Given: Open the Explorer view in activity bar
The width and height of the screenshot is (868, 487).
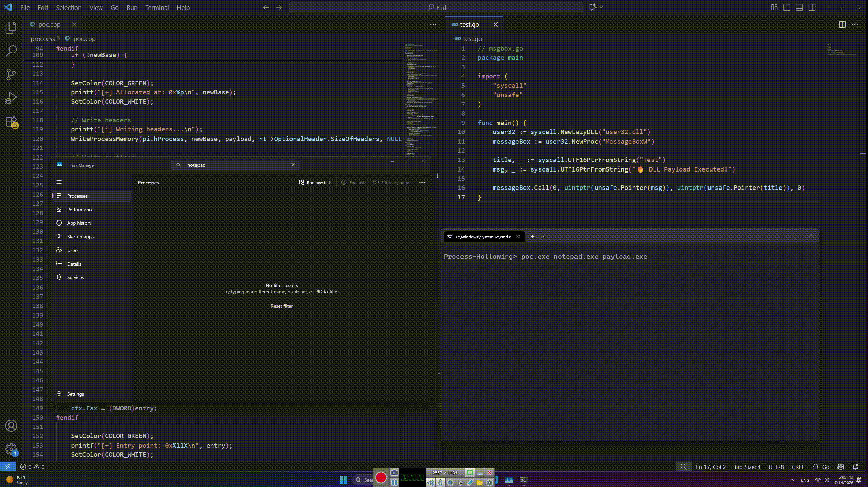Looking at the screenshot, I should [11, 28].
